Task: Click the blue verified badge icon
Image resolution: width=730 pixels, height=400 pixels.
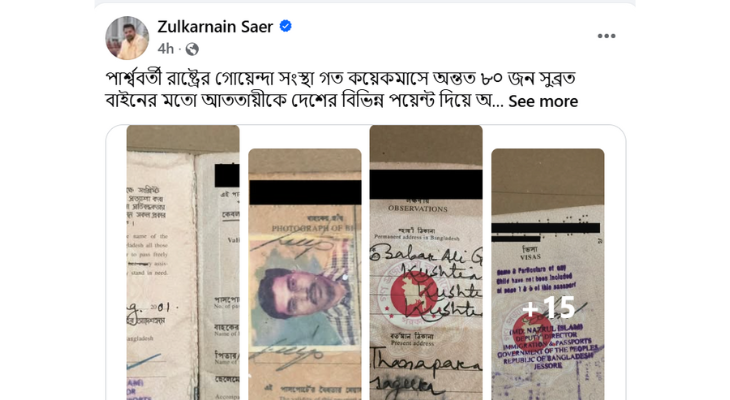Action: [x=285, y=27]
